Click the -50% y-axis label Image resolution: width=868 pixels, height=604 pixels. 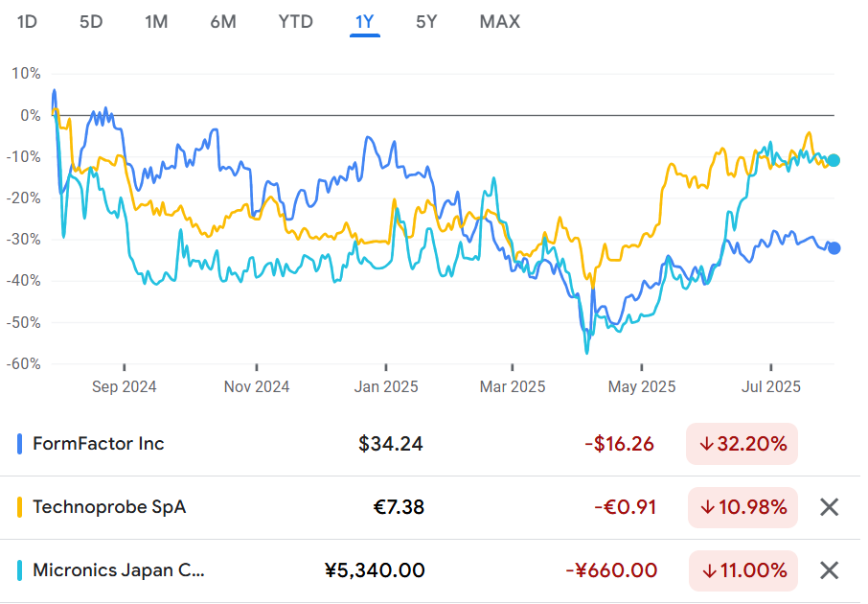(23, 322)
